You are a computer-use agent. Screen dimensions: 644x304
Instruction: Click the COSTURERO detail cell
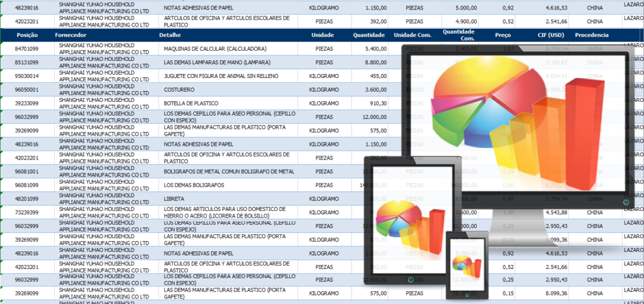179,90
